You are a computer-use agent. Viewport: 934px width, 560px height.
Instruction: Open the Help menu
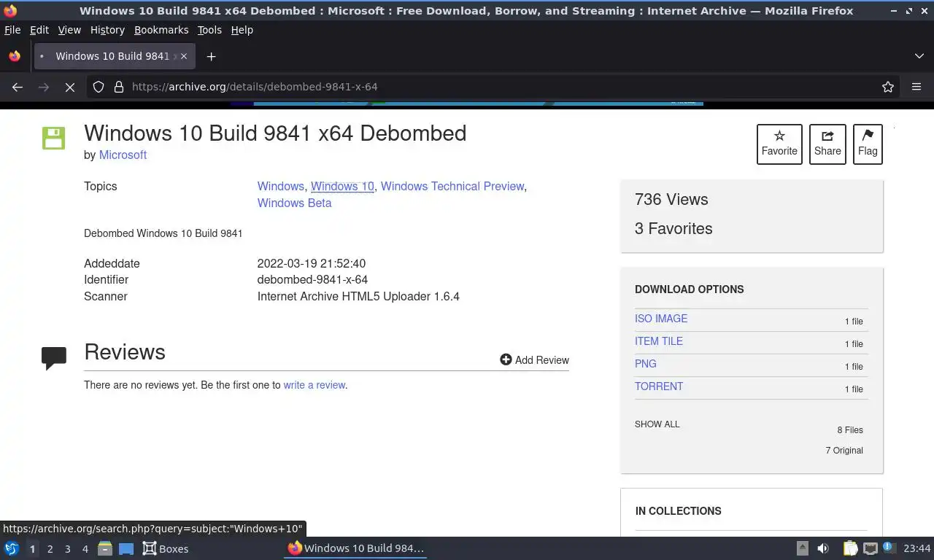[242, 30]
